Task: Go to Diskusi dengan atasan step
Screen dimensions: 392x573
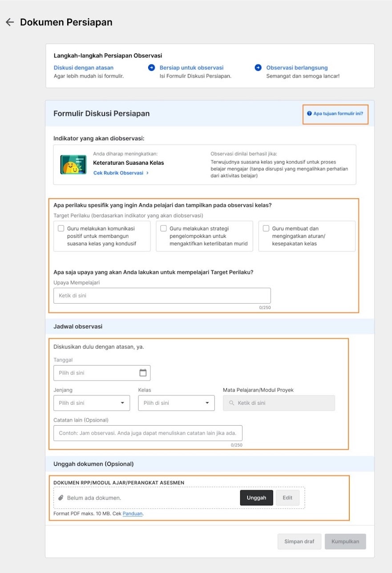Action: click(84, 68)
